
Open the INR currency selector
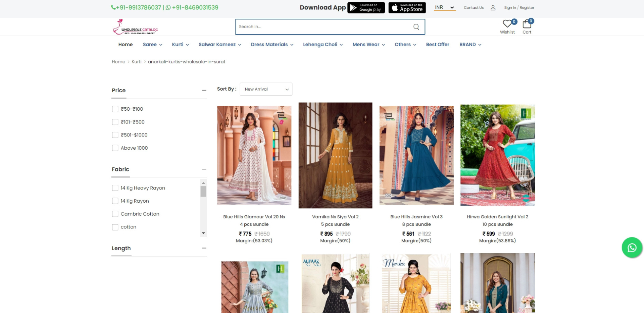pos(444,7)
